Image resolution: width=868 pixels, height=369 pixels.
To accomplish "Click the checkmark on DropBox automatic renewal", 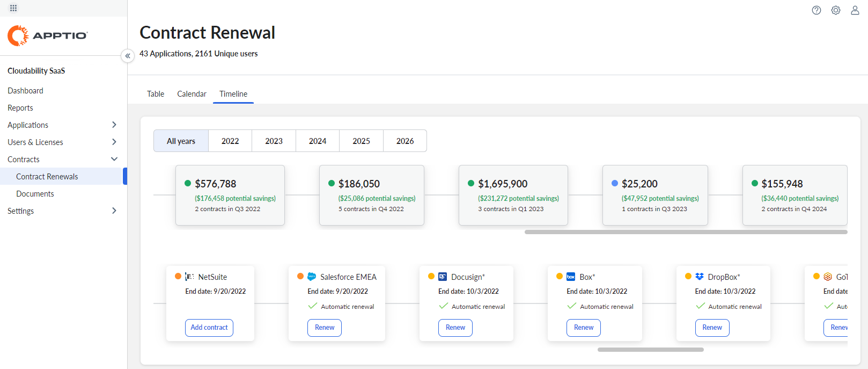I will [701, 306].
